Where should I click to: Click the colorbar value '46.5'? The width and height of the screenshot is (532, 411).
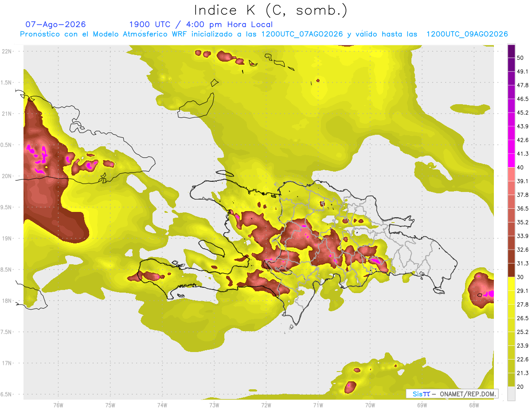(x=523, y=99)
